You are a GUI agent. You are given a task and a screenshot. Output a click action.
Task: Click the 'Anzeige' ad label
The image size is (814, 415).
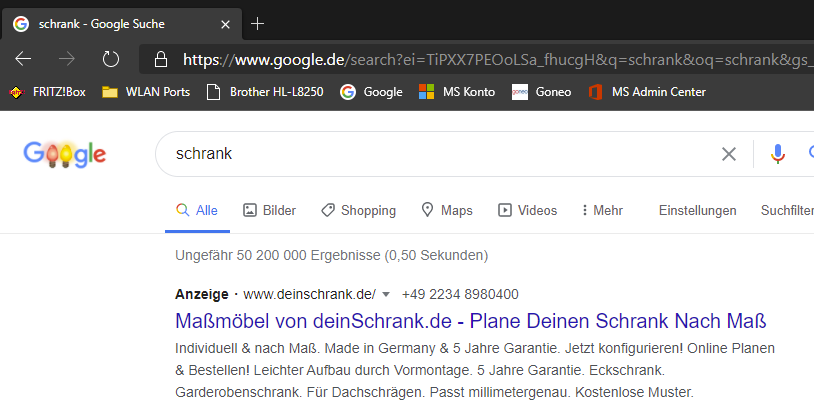pos(201,294)
